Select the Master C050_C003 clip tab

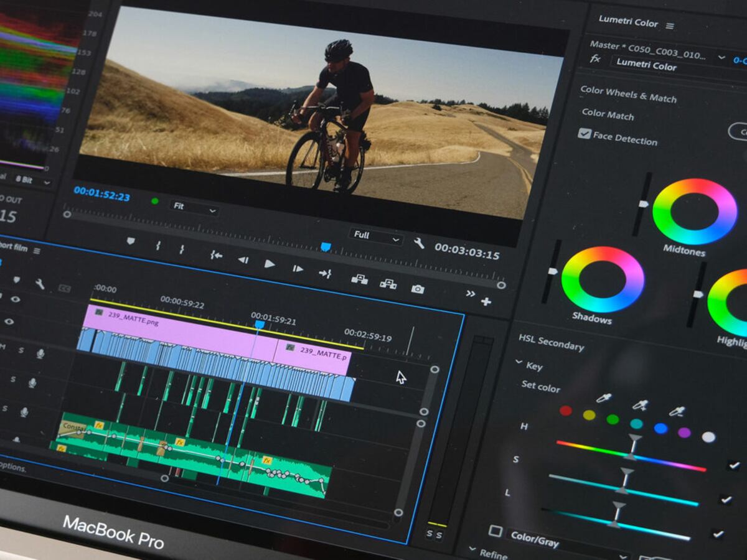648,50
